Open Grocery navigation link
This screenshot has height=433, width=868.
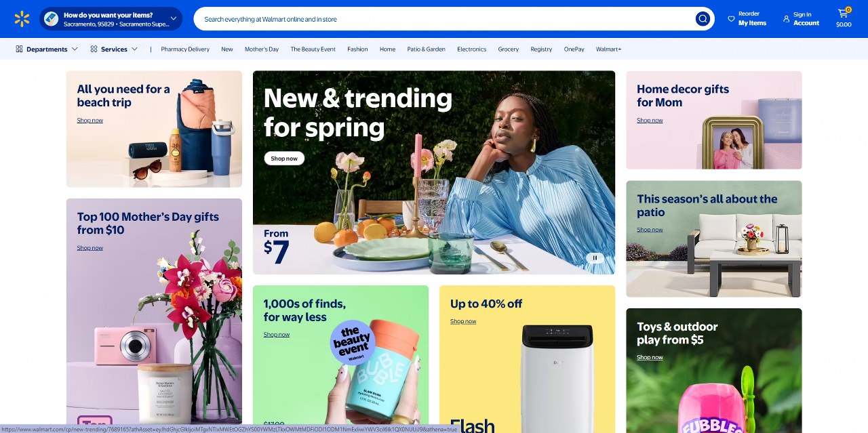click(x=509, y=49)
